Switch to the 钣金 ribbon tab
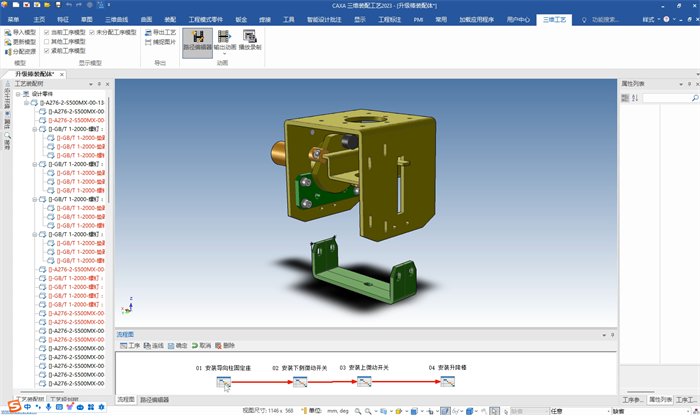 coord(241,19)
